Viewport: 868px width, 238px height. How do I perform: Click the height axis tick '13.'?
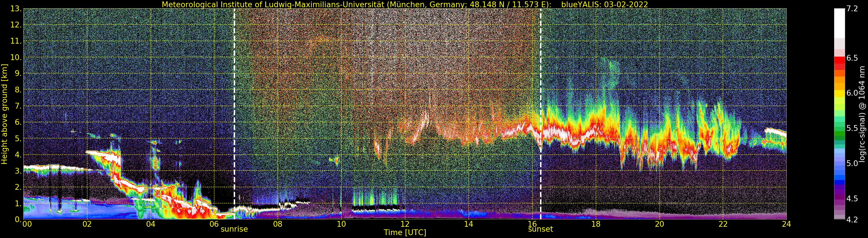tap(16, 8)
